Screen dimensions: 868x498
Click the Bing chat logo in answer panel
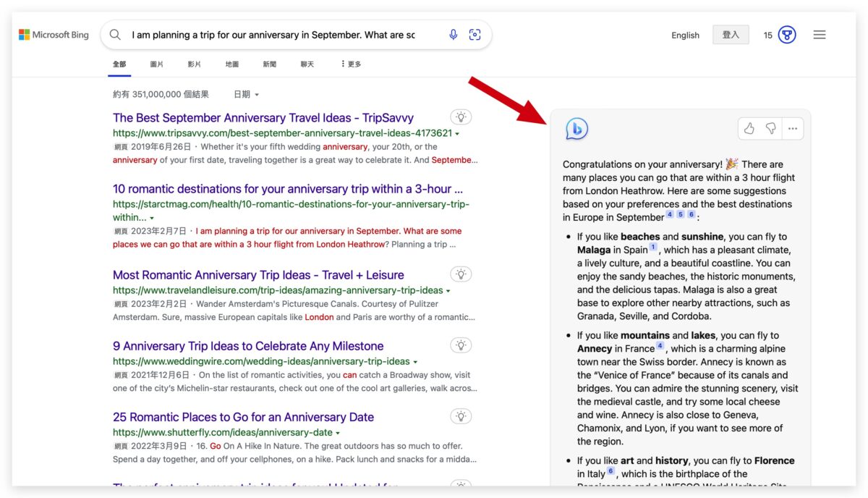(x=576, y=129)
